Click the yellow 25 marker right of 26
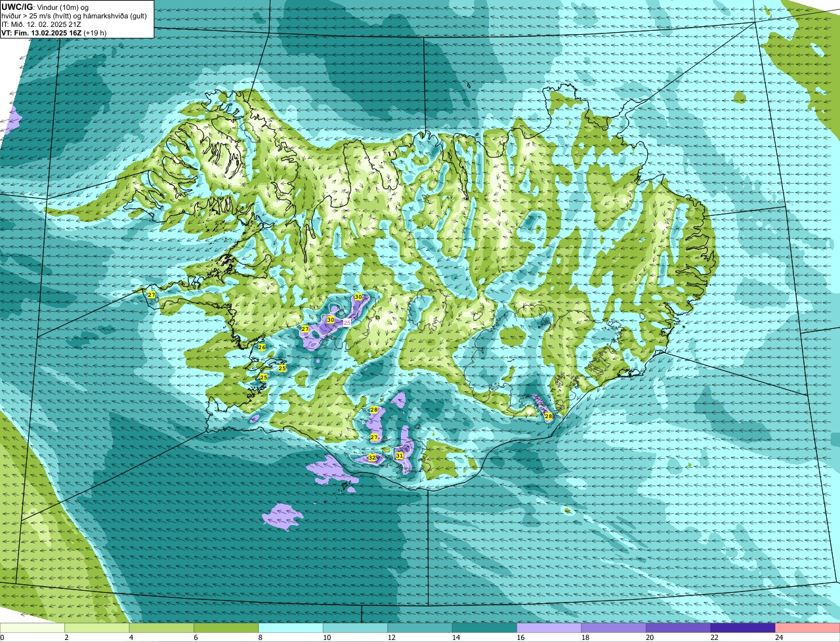Image resolution: width=840 pixels, height=642 pixels. coord(282,368)
